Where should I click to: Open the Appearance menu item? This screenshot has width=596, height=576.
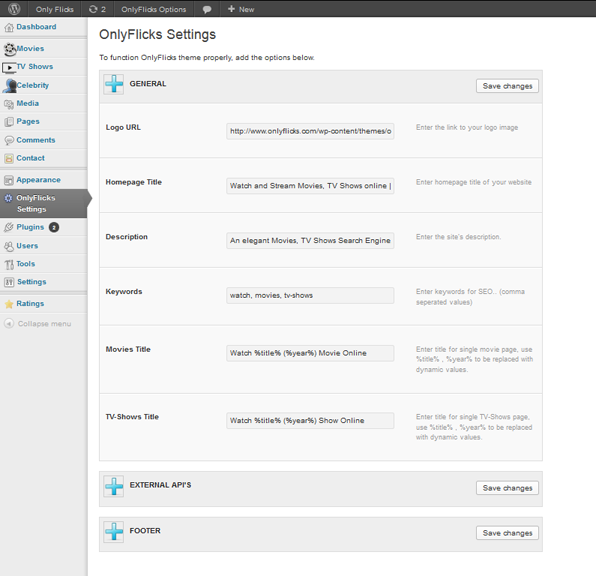tap(38, 180)
